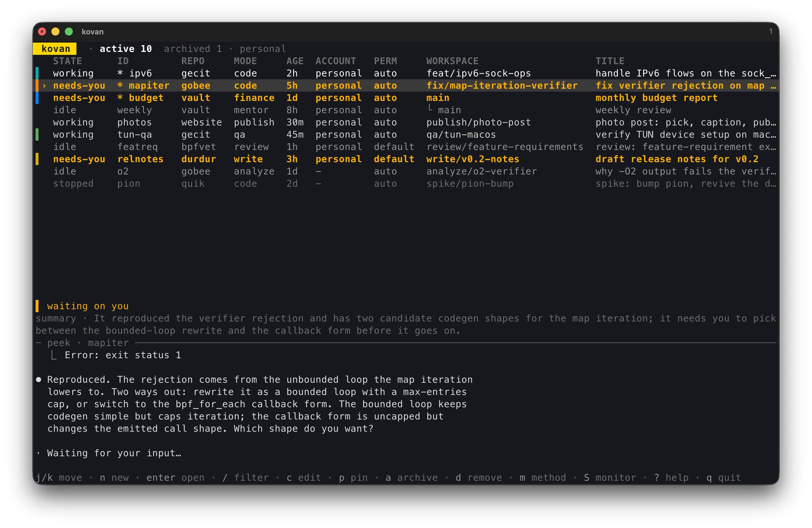Click the 'c edit' shortcut hint
This screenshot has height=528, width=812.
point(304,478)
